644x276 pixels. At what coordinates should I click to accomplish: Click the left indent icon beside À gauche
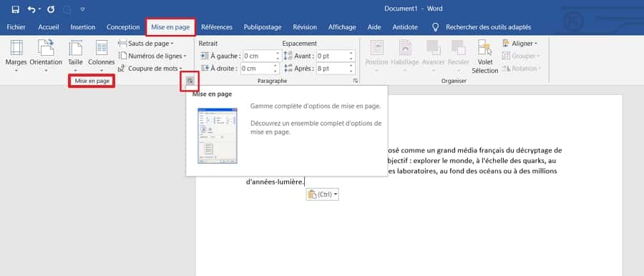click(205, 56)
